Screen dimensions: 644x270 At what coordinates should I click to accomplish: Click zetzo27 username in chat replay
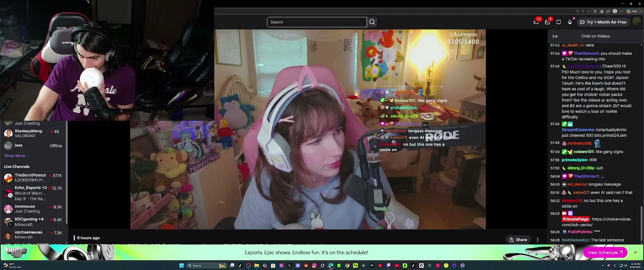point(581,192)
